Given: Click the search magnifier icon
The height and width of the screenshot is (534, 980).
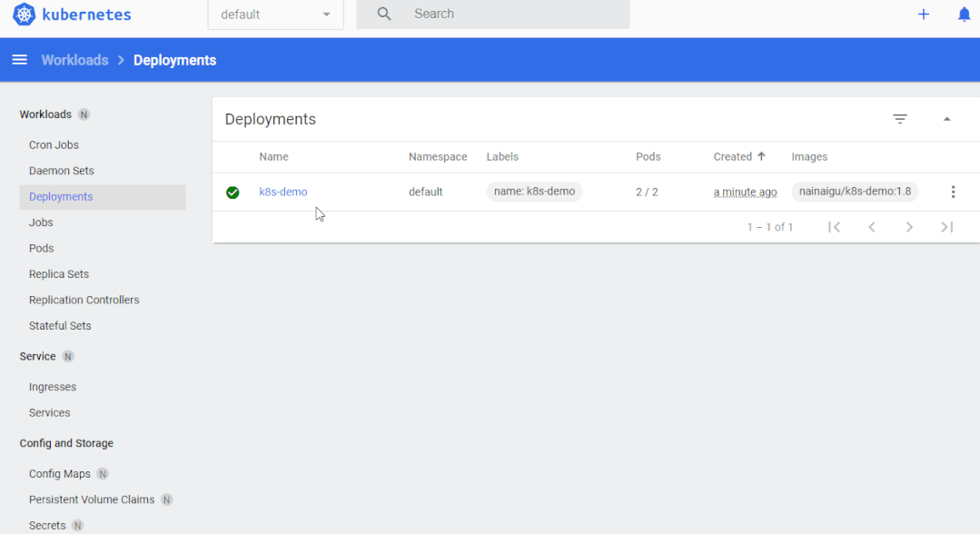Looking at the screenshot, I should (x=384, y=14).
